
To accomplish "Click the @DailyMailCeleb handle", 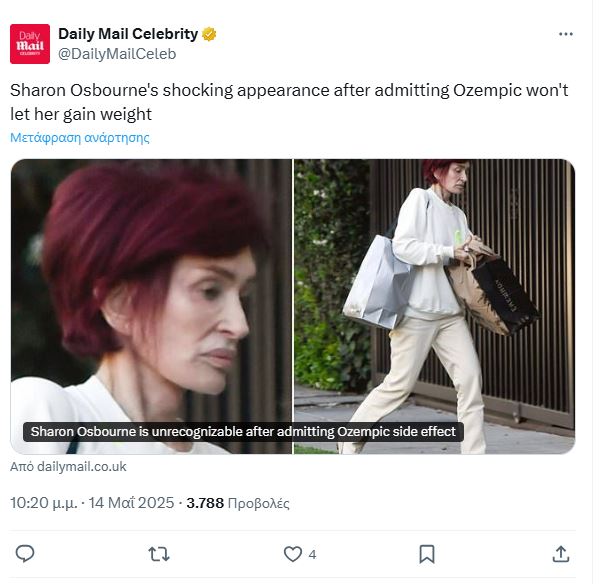I will pyautogui.click(x=117, y=54).
